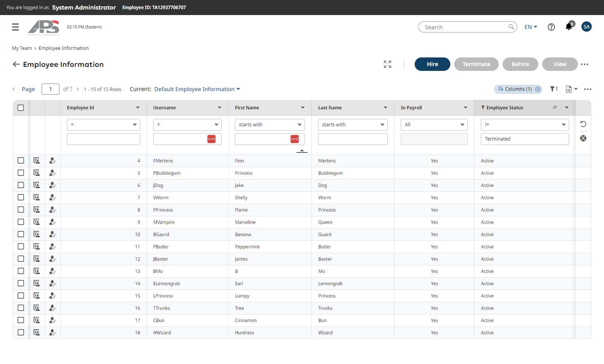
Task: Open the filter funnel icon showing 1
Action: 554,89
